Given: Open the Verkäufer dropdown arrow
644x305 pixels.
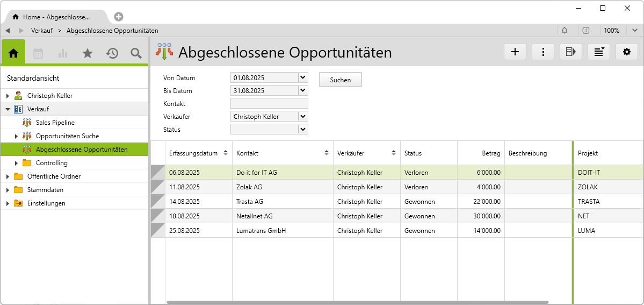Looking at the screenshot, I should [303, 116].
